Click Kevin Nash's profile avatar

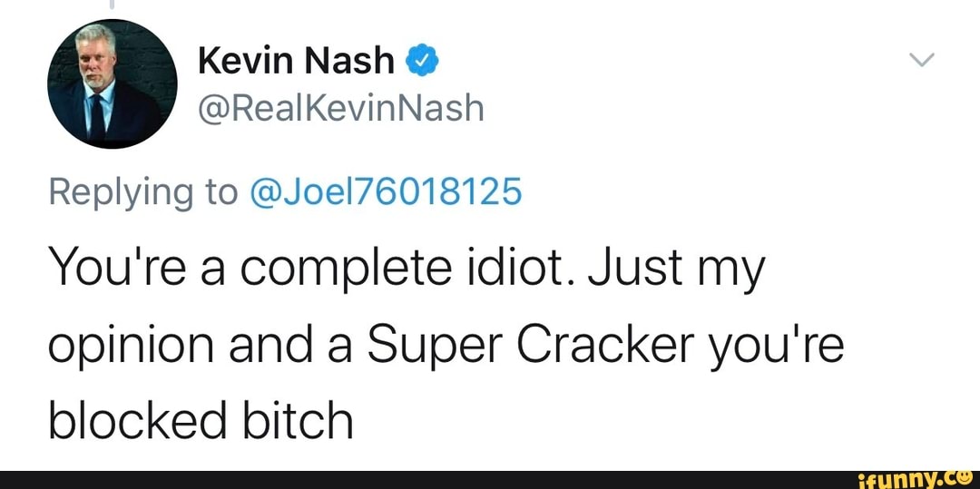coord(113,83)
